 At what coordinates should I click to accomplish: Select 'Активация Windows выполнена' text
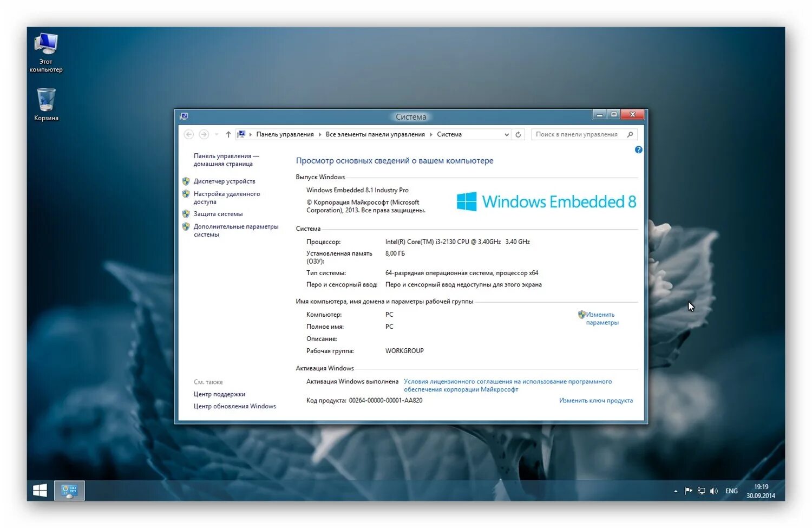[x=352, y=382]
